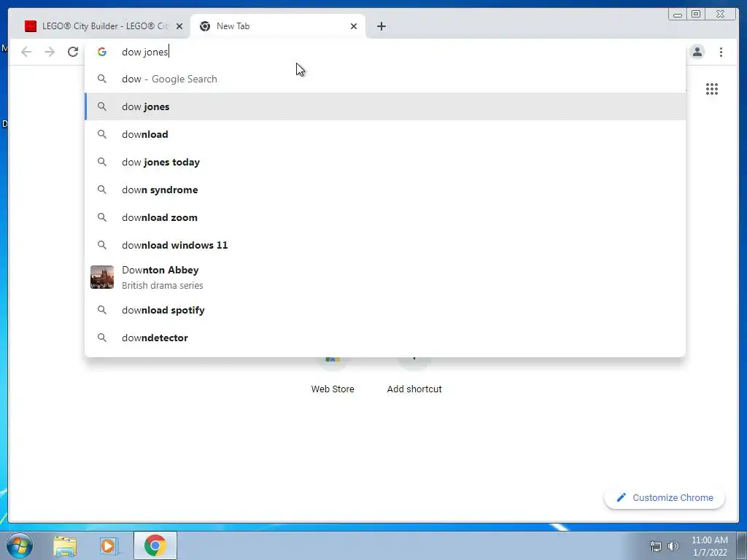This screenshot has width=747, height=560.
Task: Click the Customize Chrome button
Action: (x=665, y=497)
